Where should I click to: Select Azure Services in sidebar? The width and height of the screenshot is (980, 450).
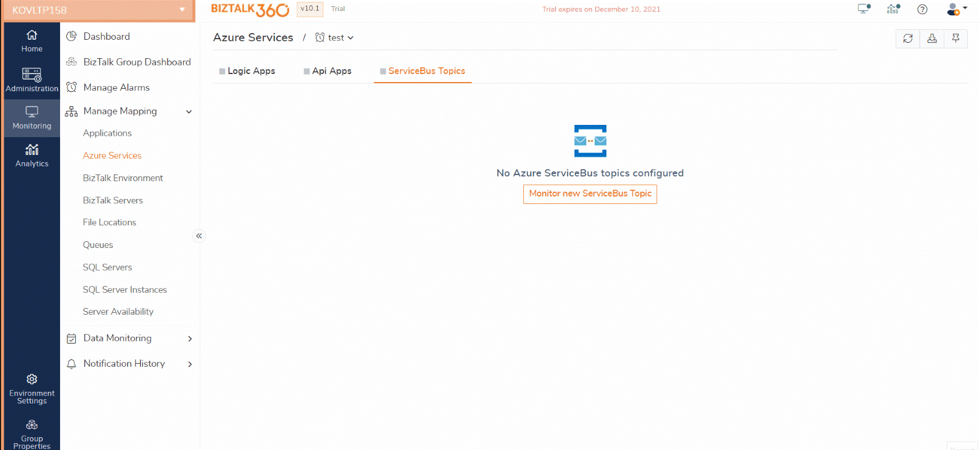[112, 156]
